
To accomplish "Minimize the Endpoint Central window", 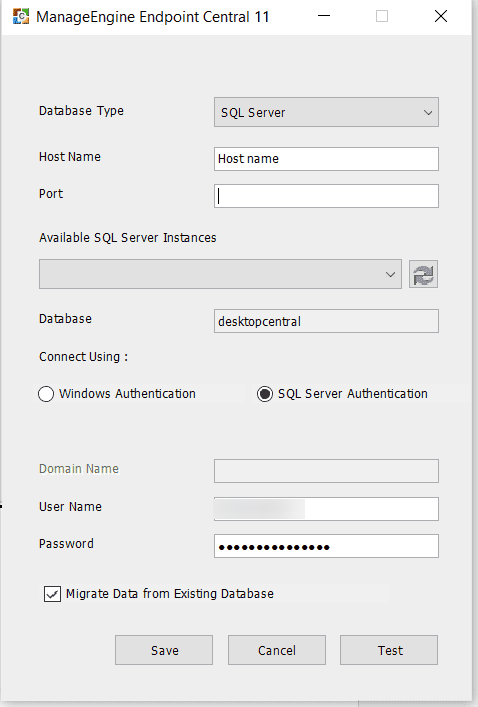I will 324,16.
